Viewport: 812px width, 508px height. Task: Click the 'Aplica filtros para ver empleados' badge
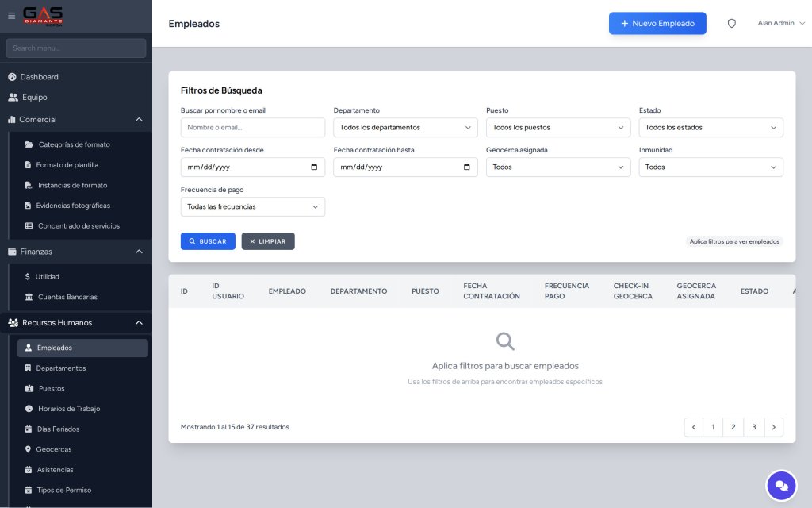(734, 241)
